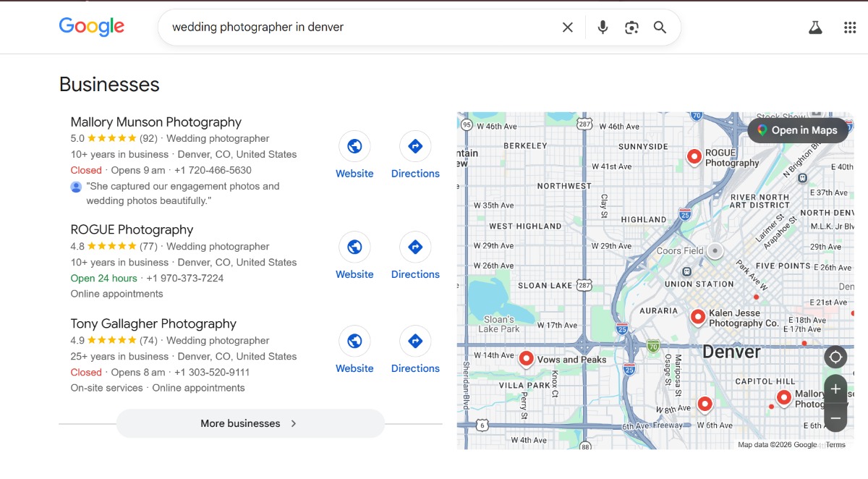Viewport: 868px width, 479px height.
Task: Click reviewer avatar beside engagement photos quote
Action: [76, 187]
